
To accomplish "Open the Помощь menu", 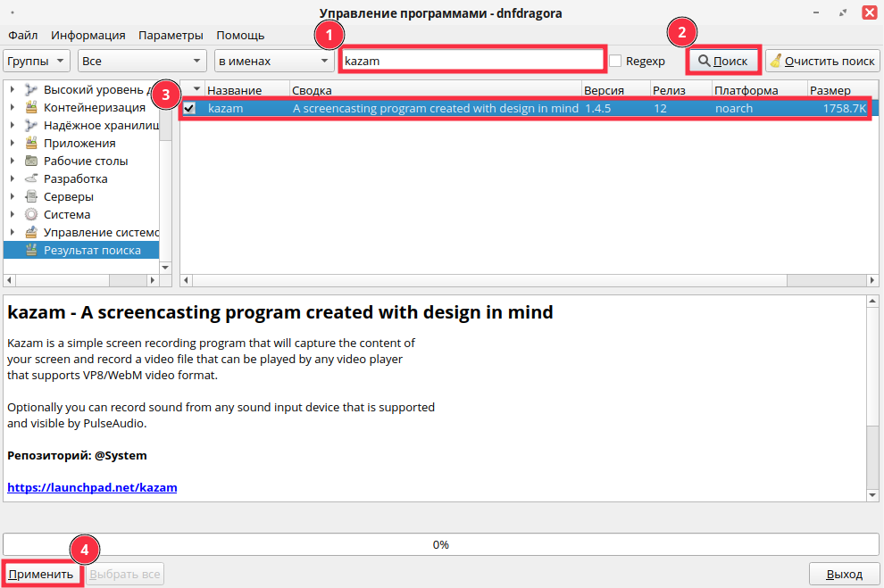I will [240, 35].
